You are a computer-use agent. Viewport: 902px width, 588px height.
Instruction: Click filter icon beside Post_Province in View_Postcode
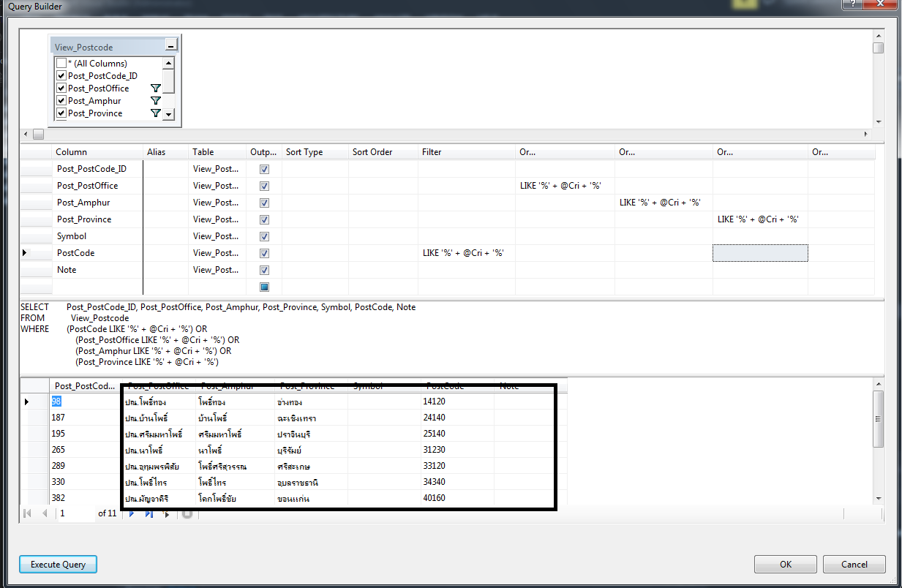coord(155,113)
